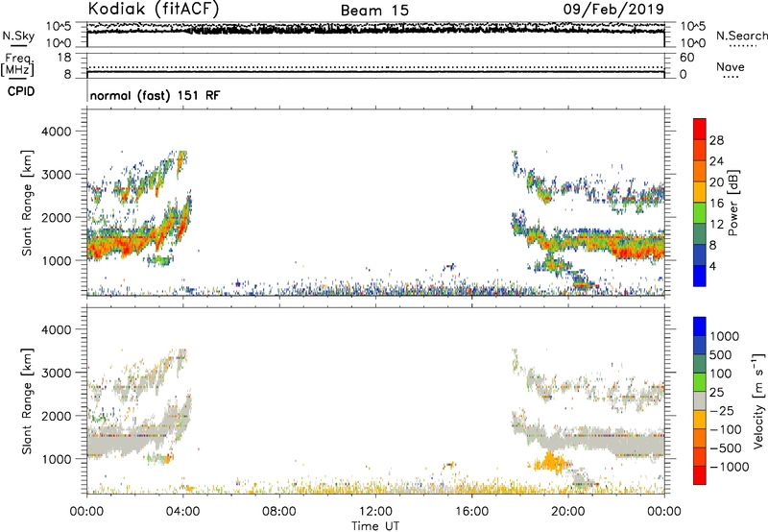Click the "10^0" tick beside N.Search
Image resolution: width=768 pixels, height=532 pixels.
[693, 43]
